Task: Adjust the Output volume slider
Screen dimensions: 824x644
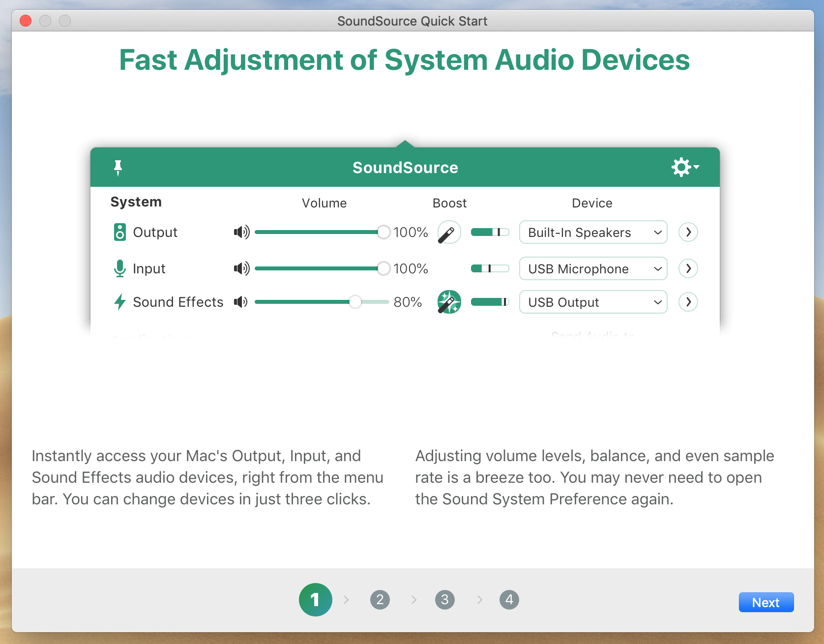Action: 323,232
